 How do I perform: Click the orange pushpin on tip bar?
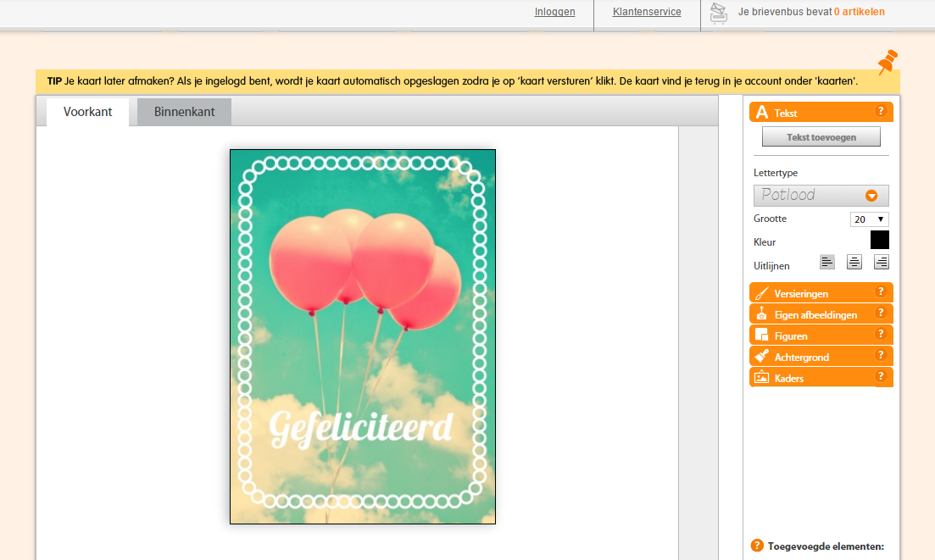click(x=888, y=62)
